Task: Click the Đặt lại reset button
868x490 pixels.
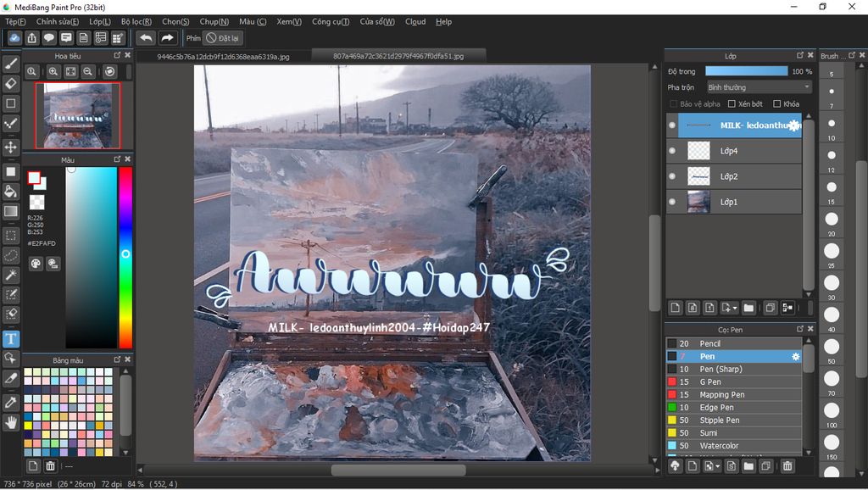Action: tap(223, 38)
